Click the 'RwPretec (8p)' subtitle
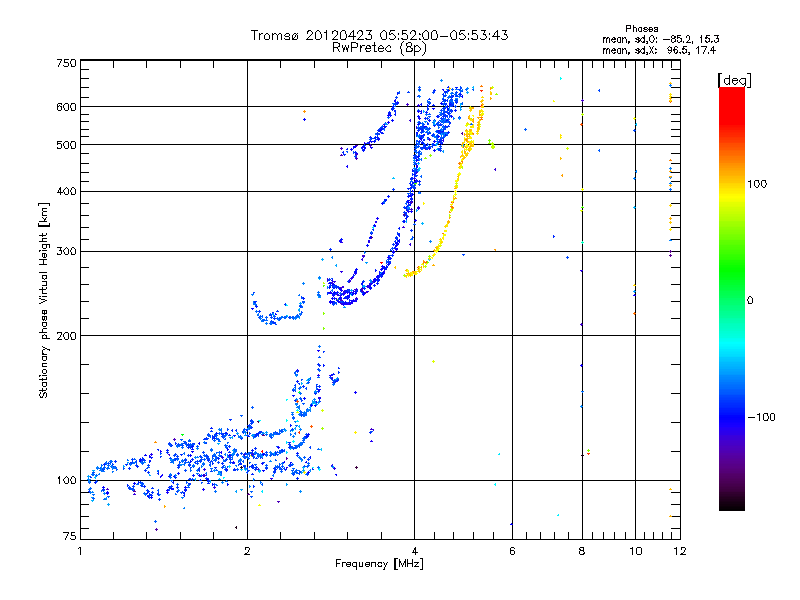800x600 pixels. point(379,48)
